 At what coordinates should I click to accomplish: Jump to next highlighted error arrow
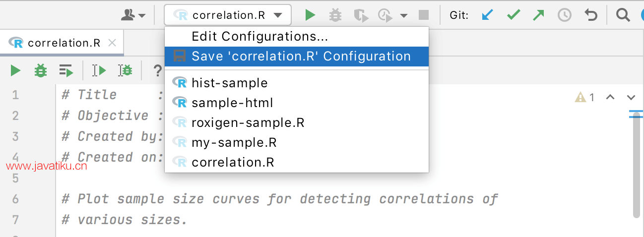point(631,97)
